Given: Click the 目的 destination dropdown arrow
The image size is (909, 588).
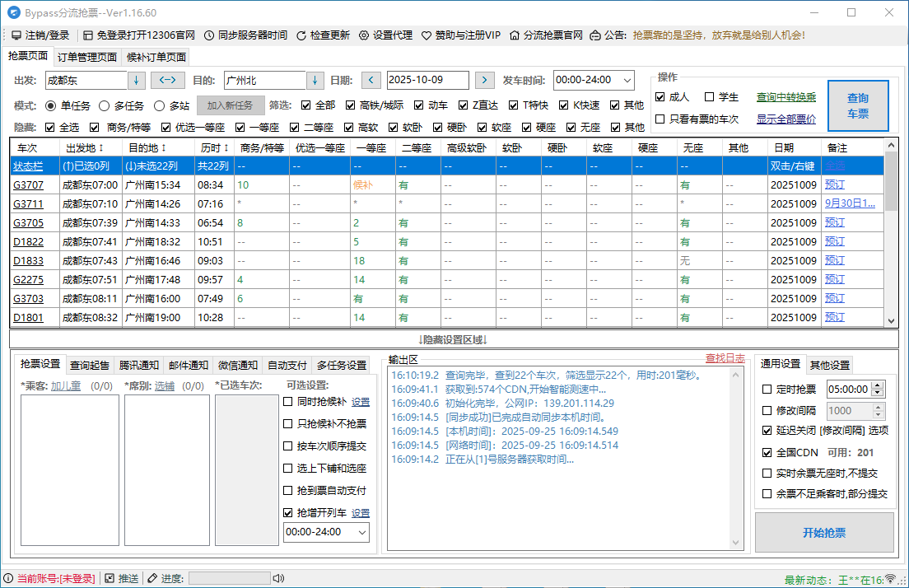Looking at the screenshot, I should coord(315,81).
